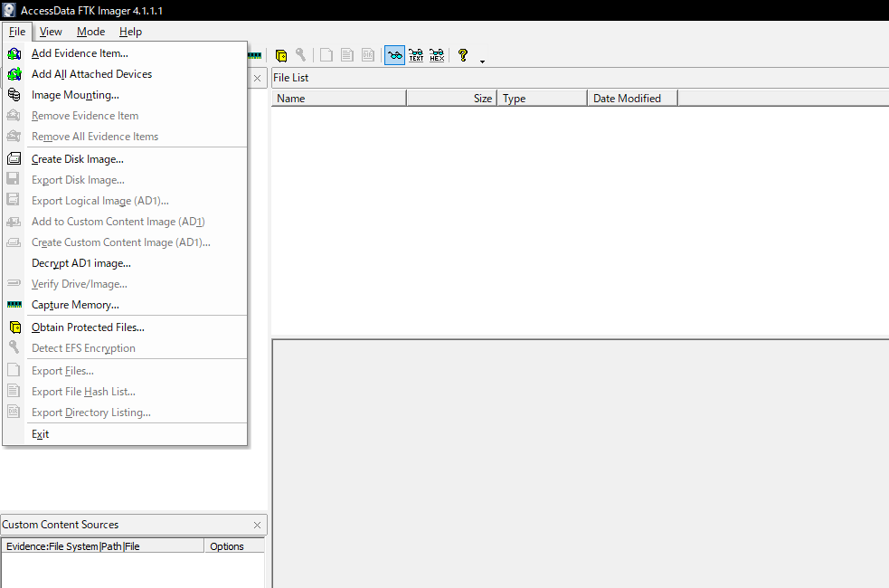Expand the toolbar options arrow

click(483, 62)
